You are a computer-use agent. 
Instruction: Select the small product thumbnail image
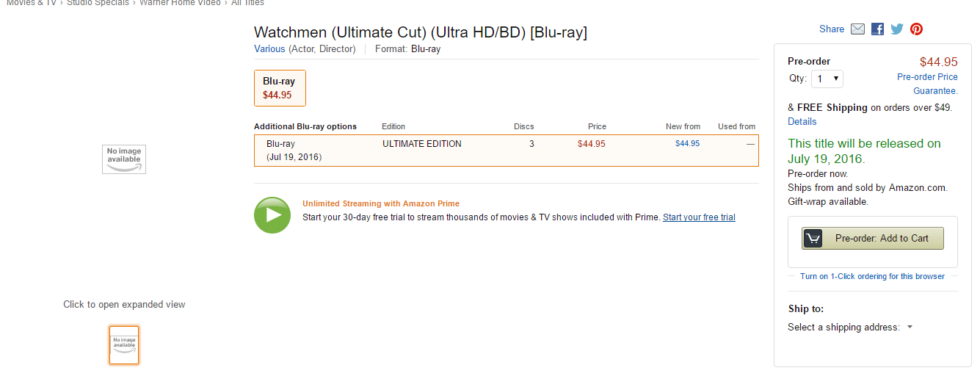(124, 345)
